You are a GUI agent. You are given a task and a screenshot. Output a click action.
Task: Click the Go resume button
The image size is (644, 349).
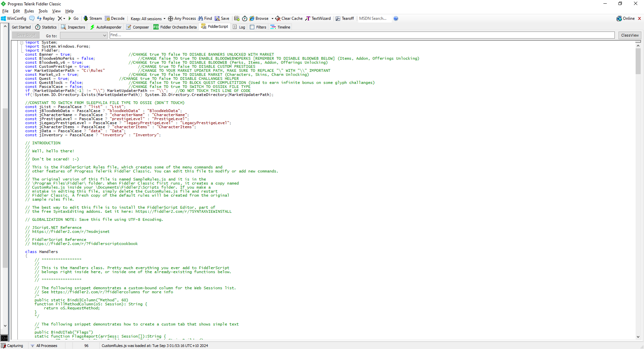tap(73, 18)
